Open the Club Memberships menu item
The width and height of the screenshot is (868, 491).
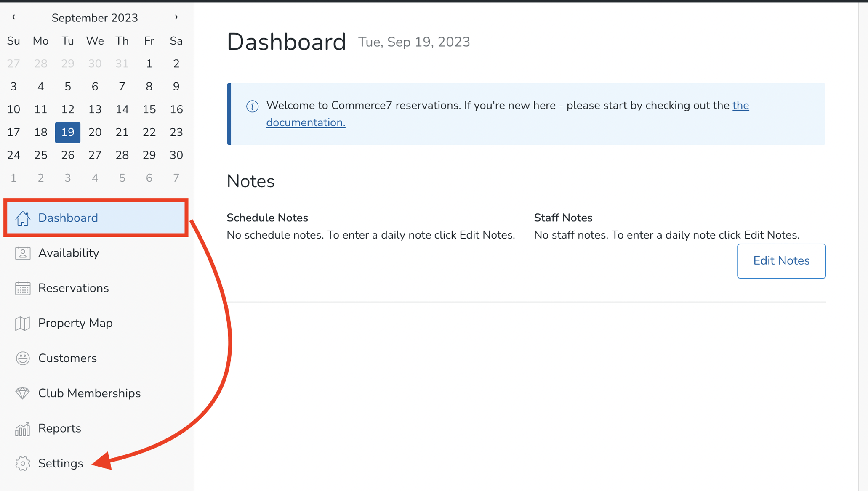pos(89,393)
